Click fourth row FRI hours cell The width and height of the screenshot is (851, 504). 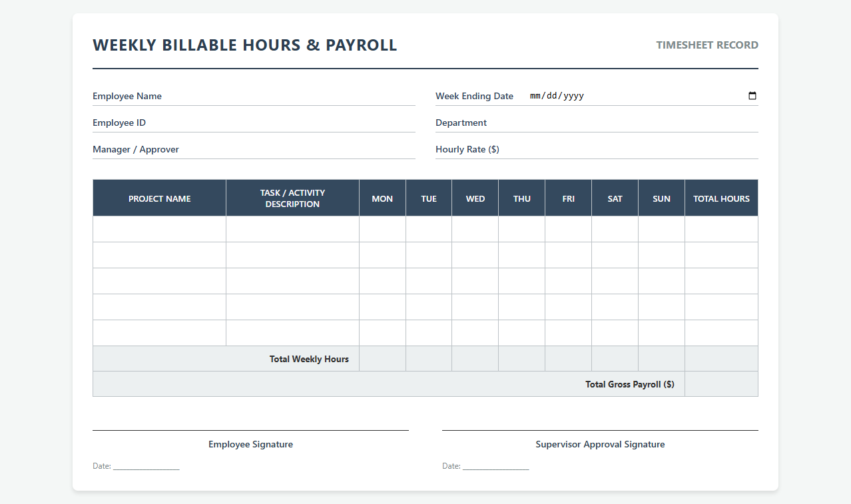pyautogui.click(x=569, y=307)
